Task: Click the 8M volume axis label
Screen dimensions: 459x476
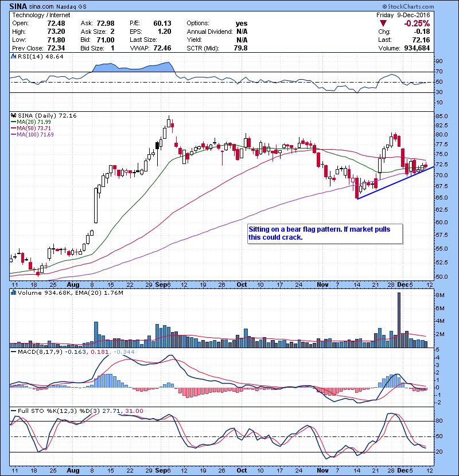Action: pos(440,295)
